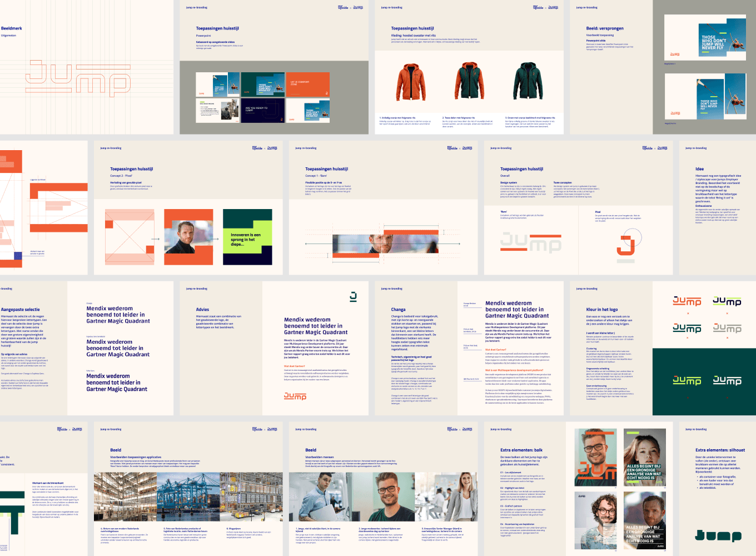The height and width of the screenshot is (556, 756).
Task: Select the top-left orange-accent Jump logo variant
Action: [x=687, y=301]
